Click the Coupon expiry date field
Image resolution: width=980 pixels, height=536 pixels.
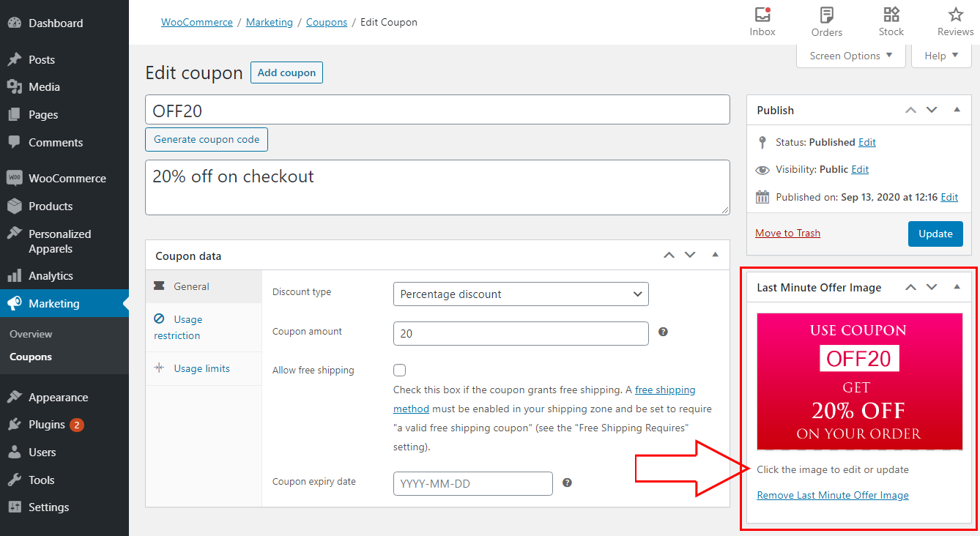472,484
